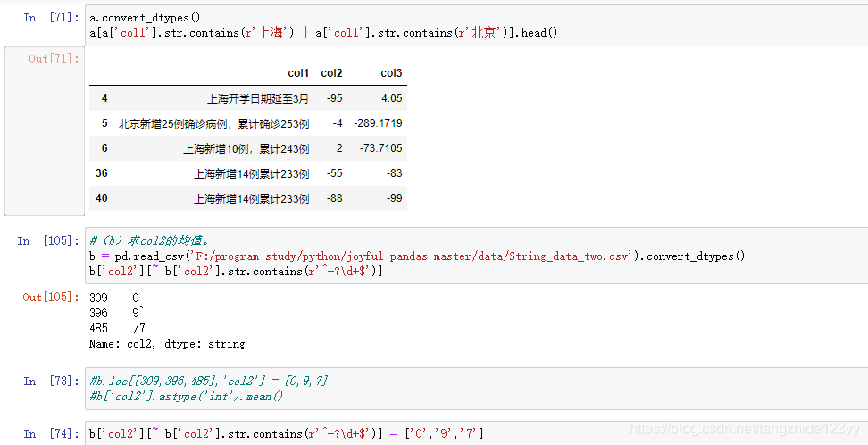Click inside code cell In [74]

476,433
